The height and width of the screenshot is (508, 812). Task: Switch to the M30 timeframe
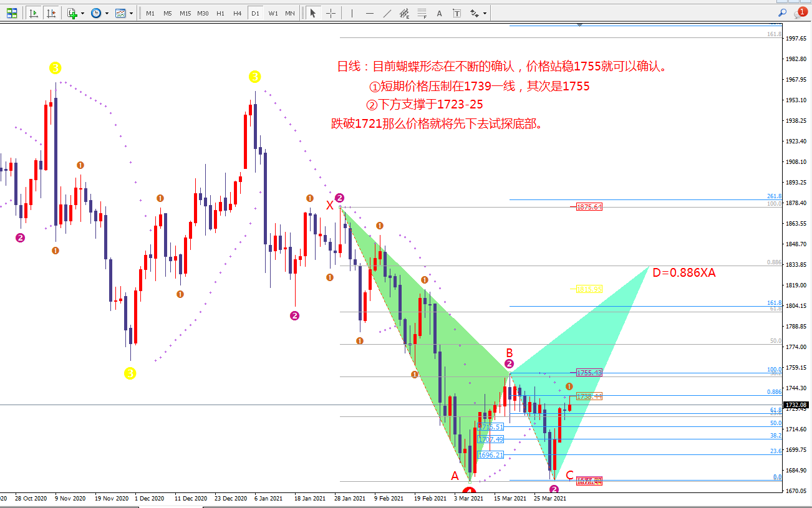203,12
